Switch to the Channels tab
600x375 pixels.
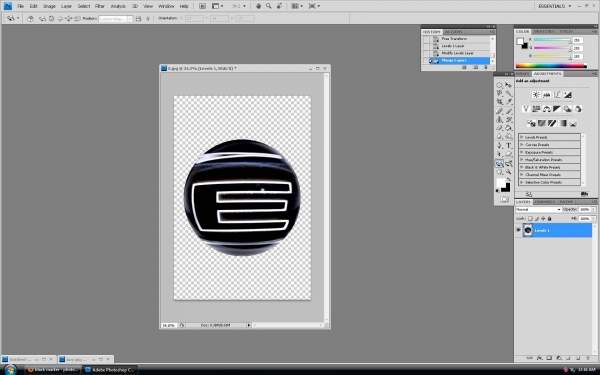[x=545, y=202]
